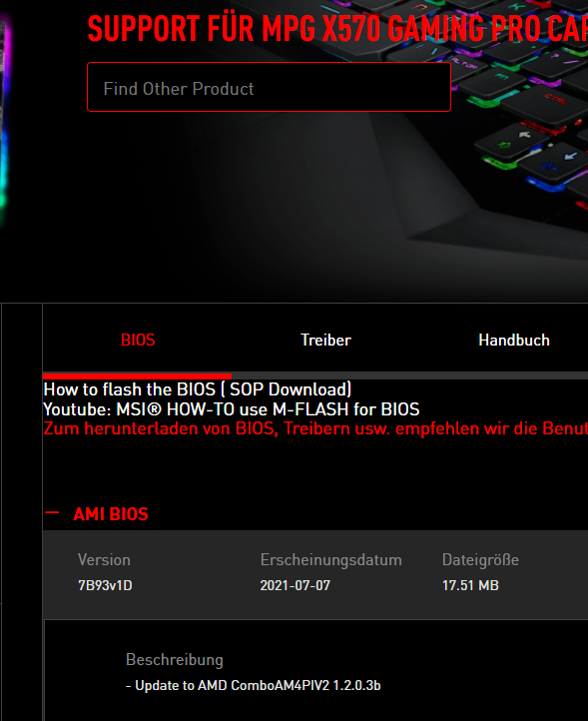The image size is (588, 721).
Task: Click the red active tab underline indicator
Action: click(x=137, y=376)
